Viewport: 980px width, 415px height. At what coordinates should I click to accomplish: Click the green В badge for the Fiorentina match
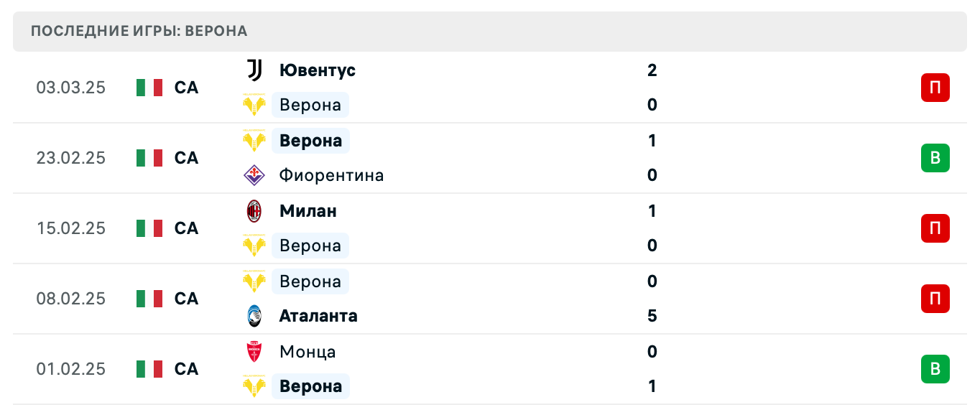point(935,158)
